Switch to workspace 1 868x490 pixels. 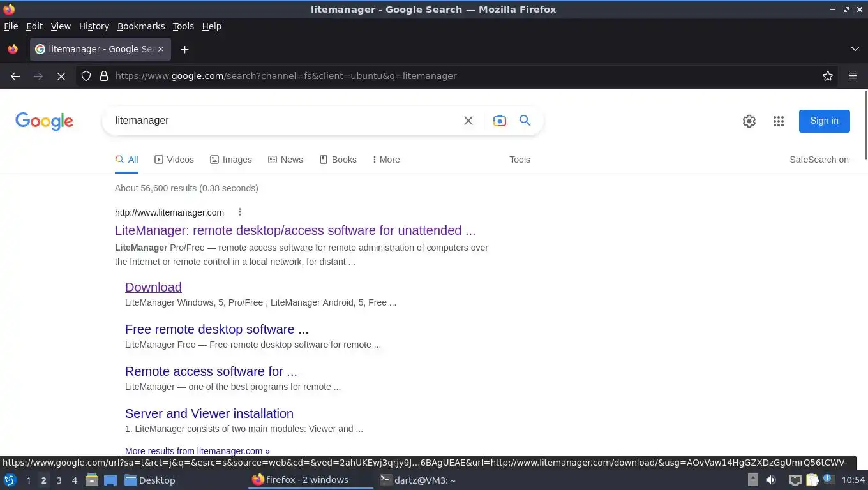click(x=28, y=480)
